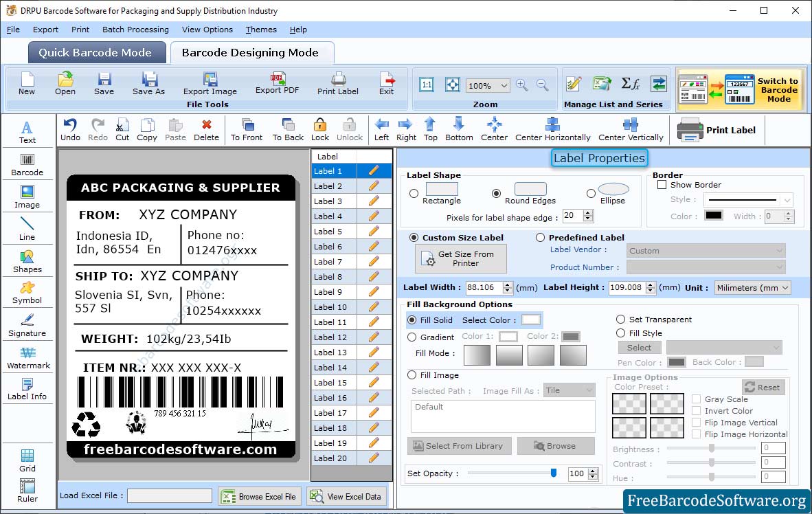Lock the selected object
The width and height of the screenshot is (812, 514).
[320, 130]
